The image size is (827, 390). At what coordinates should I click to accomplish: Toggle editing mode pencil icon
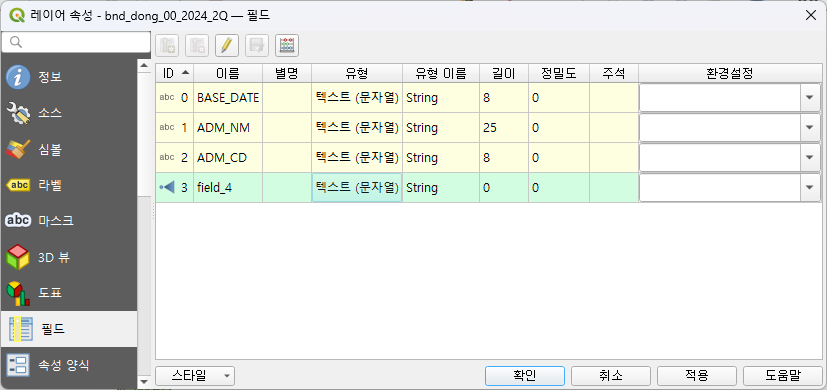[227, 46]
